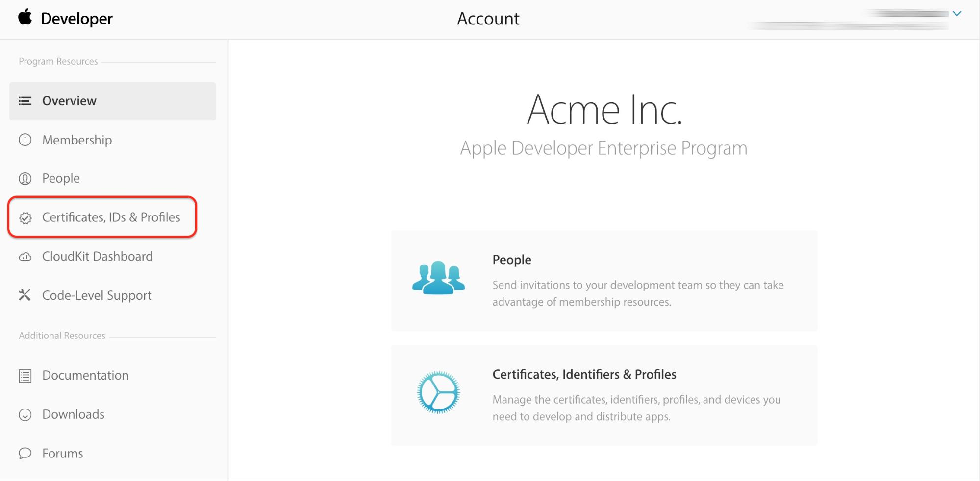
Task: Expand the account dropdown chevron
Action: point(957,14)
